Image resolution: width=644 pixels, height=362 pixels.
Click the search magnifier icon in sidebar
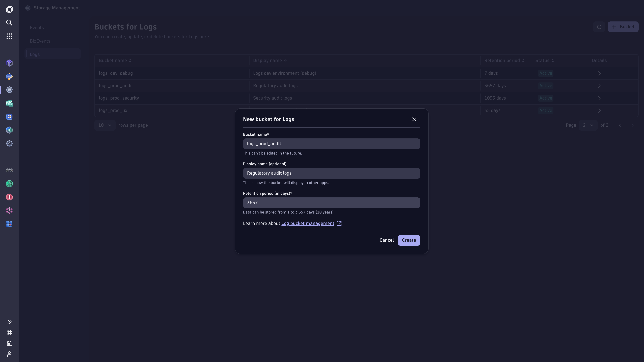tap(9, 23)
